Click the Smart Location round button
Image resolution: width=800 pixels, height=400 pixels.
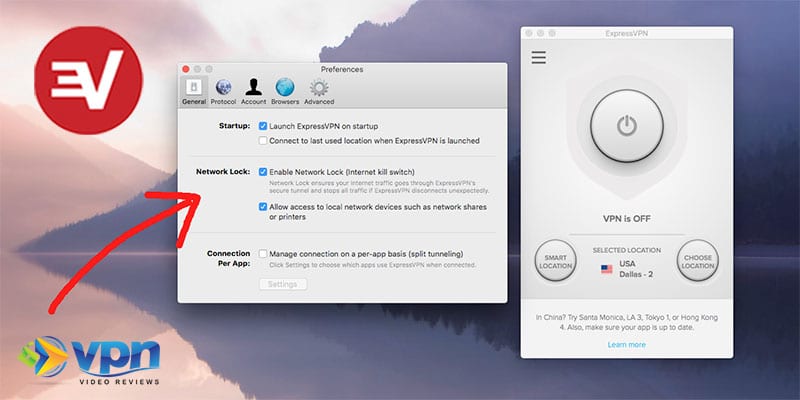pyautogui.click(x=556, y=261)
